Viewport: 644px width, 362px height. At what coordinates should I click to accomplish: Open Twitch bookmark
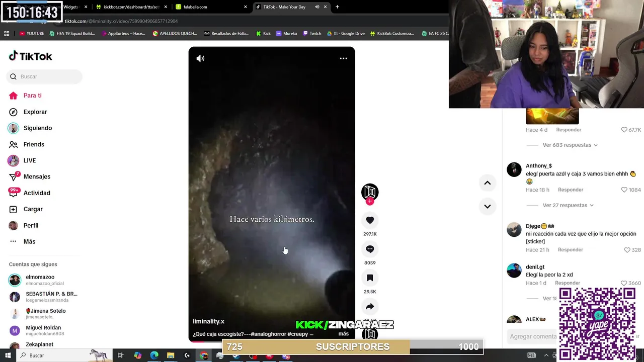[312, 34]
